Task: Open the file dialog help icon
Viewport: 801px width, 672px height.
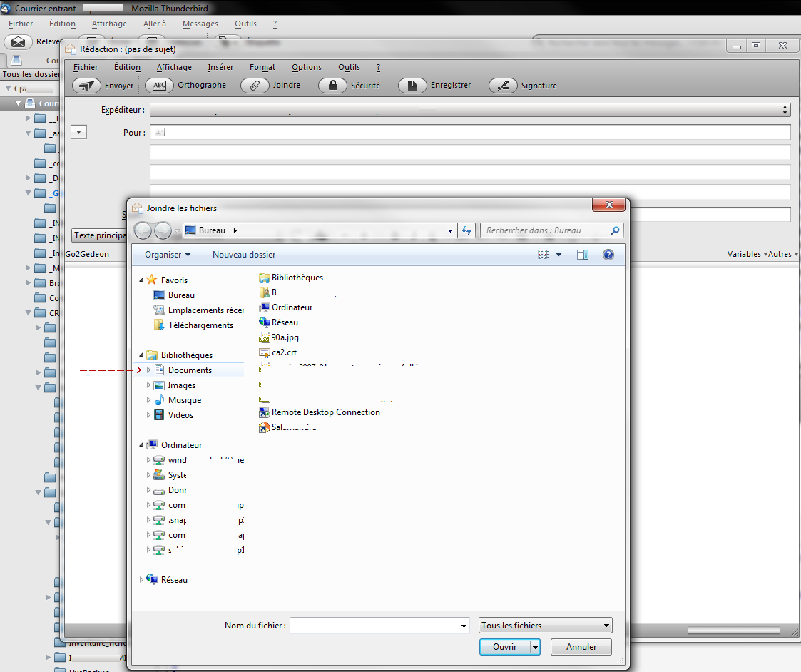Action: click(608, 255)
